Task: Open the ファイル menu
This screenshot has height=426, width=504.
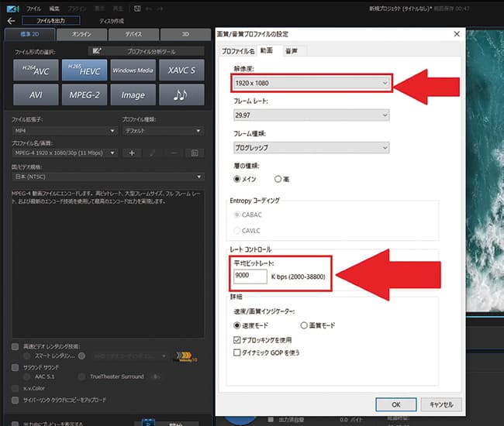Action: point(34,9)
